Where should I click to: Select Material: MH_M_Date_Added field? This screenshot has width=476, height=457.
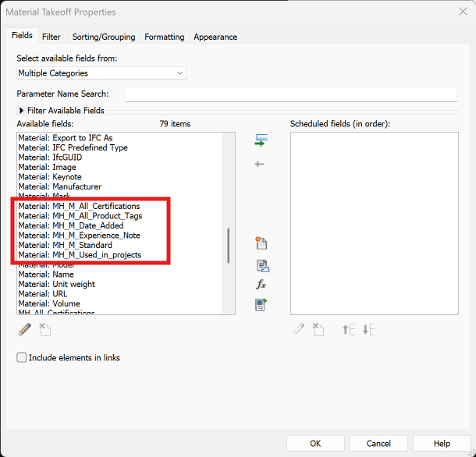pyautogui.click(x=71, y=225)
